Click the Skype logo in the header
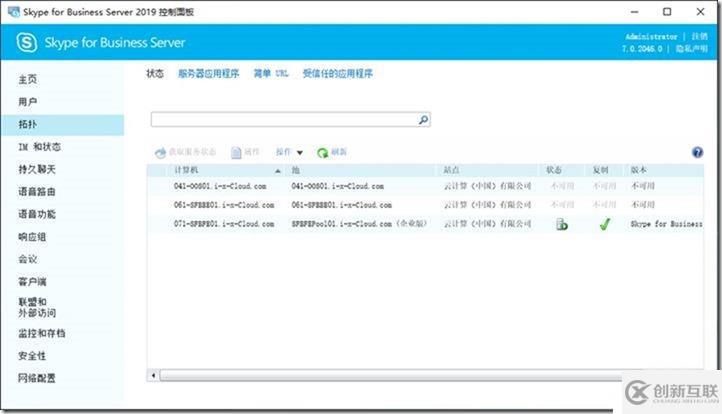722x414 pixels. pyautogui.click(x=27, y=42)
